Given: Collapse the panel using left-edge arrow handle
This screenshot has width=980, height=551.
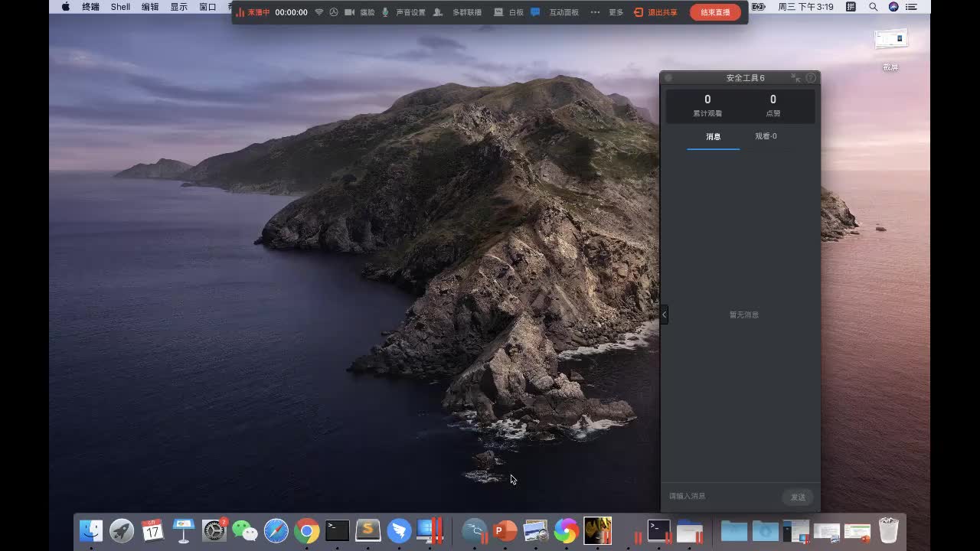Looking at the screenshot, I should point(664,314).
